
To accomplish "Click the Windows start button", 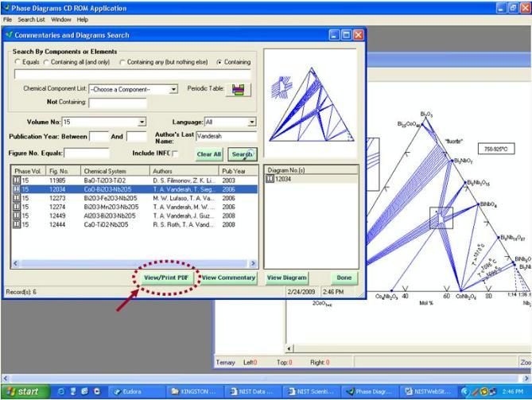I will point(25,391).
